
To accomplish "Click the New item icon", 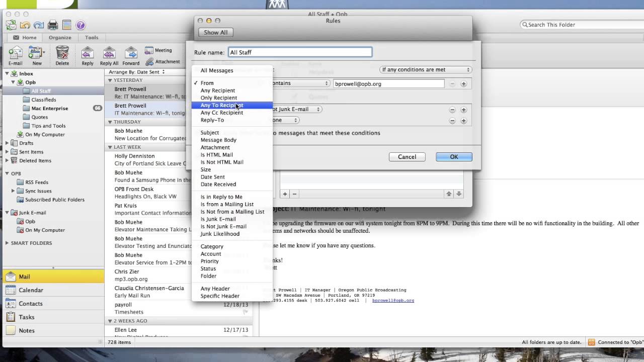I will coord(35,56).
